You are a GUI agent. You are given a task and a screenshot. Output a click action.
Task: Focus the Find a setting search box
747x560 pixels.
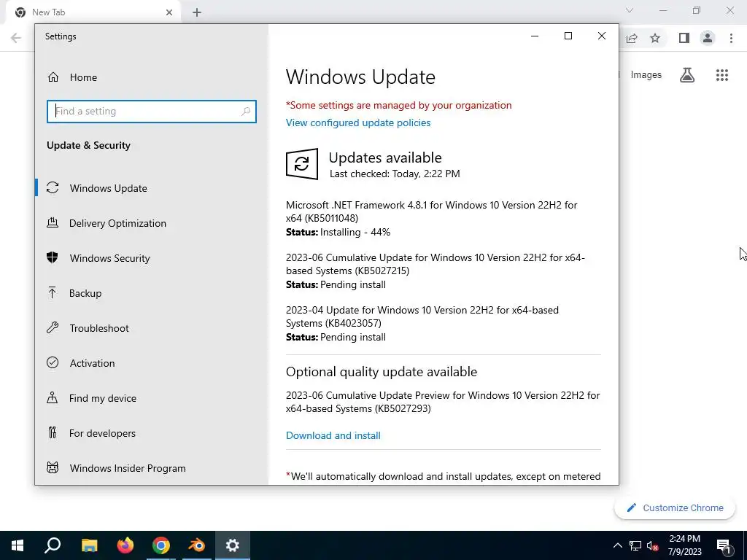pyautogui.click(x=152, y=112)
